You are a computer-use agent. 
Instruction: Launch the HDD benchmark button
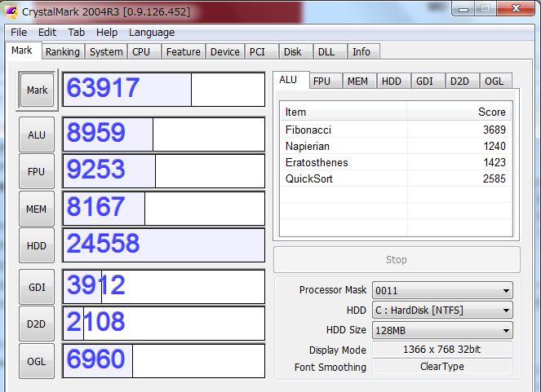click(x=37, y=246)
